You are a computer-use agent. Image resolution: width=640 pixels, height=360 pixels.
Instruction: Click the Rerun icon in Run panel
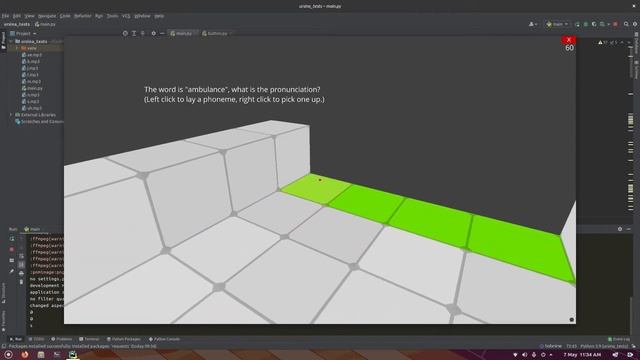(x=12, y=239)
